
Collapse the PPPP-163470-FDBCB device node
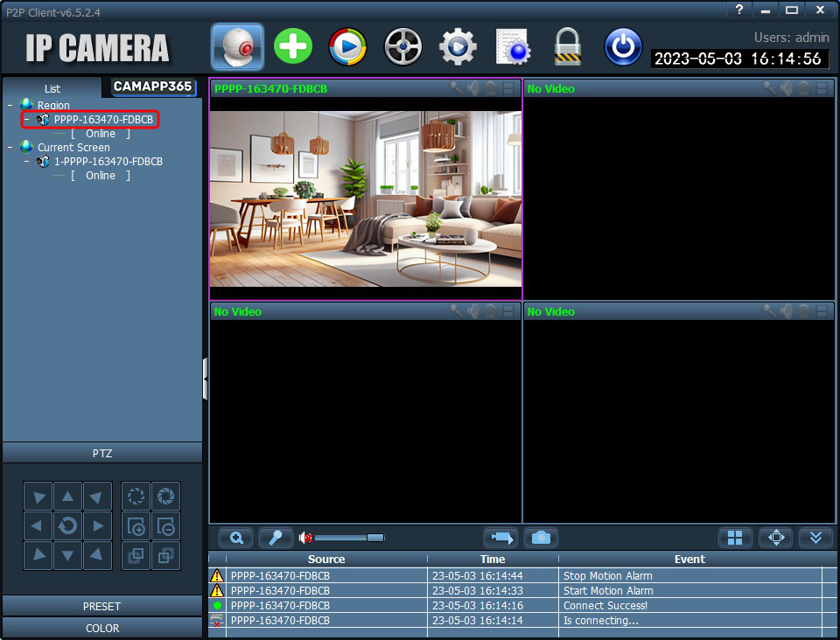pos(27,119)
